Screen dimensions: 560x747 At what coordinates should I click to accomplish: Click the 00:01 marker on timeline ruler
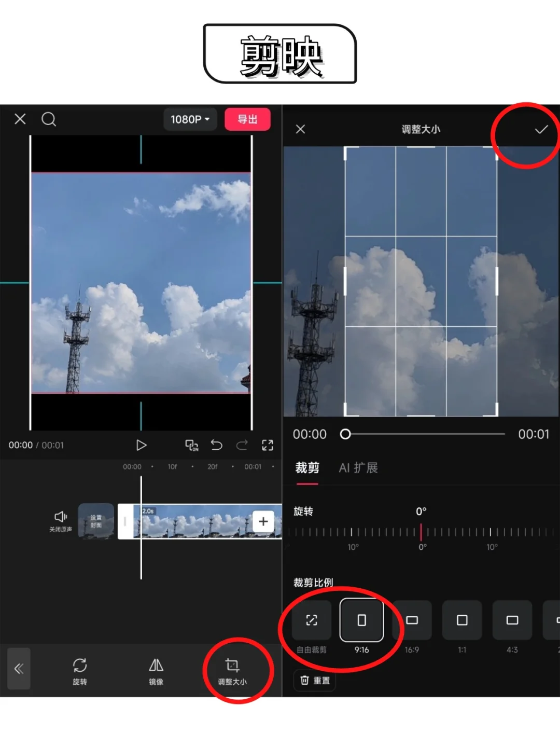point(253,467)
